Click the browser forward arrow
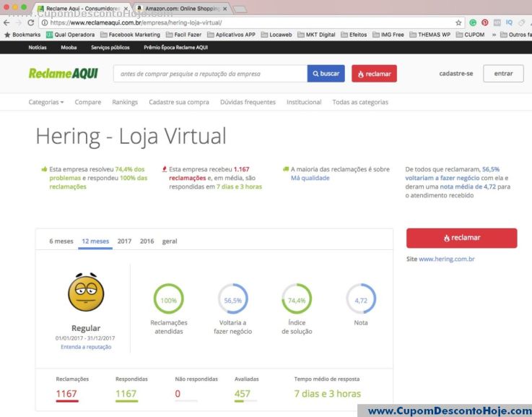 (x=19, y=22)
